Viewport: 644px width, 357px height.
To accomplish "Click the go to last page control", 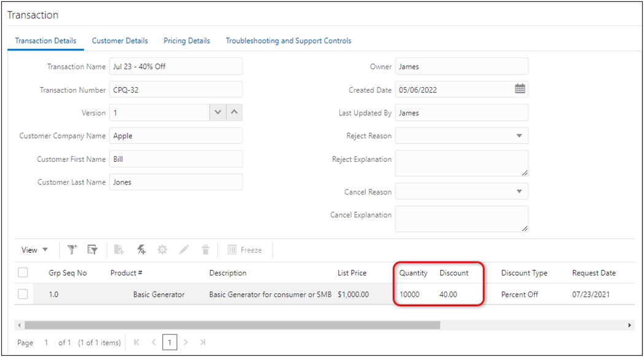I will point(203,342).
